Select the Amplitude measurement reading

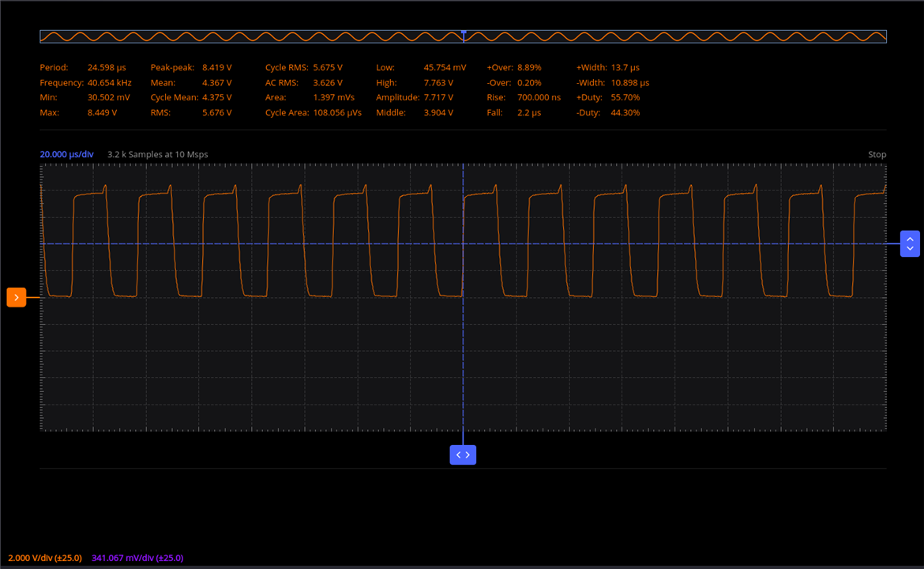pyautogui.click(x=438, y=98)
